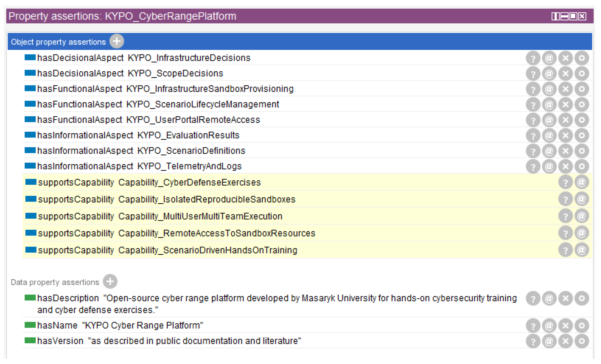The height and width of the screenshot is (364, 601).
Task: Annotate the KYPO_UserPortalRemoteAccess assertion
Action: 549,120
